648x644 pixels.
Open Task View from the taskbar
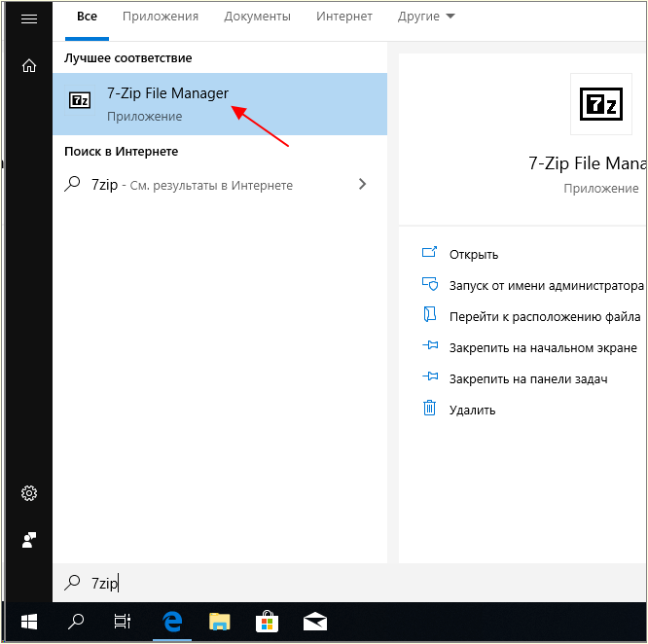tap(123, 622)
